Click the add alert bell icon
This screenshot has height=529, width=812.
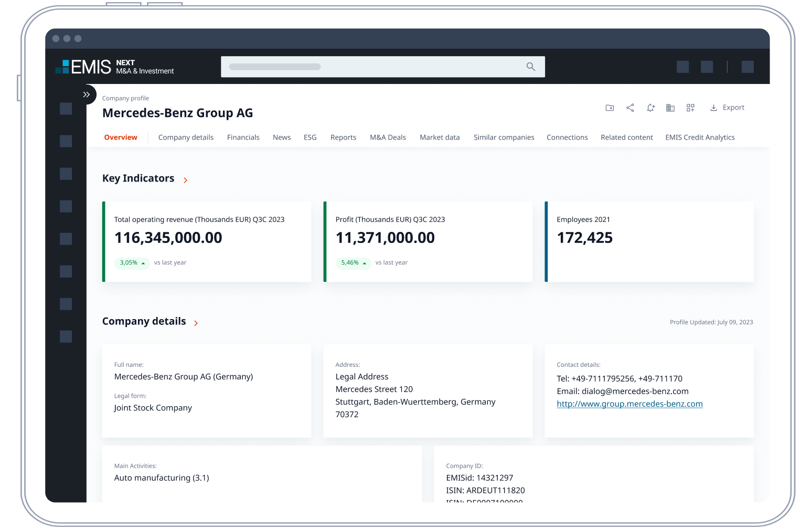(x=650, y=108)
